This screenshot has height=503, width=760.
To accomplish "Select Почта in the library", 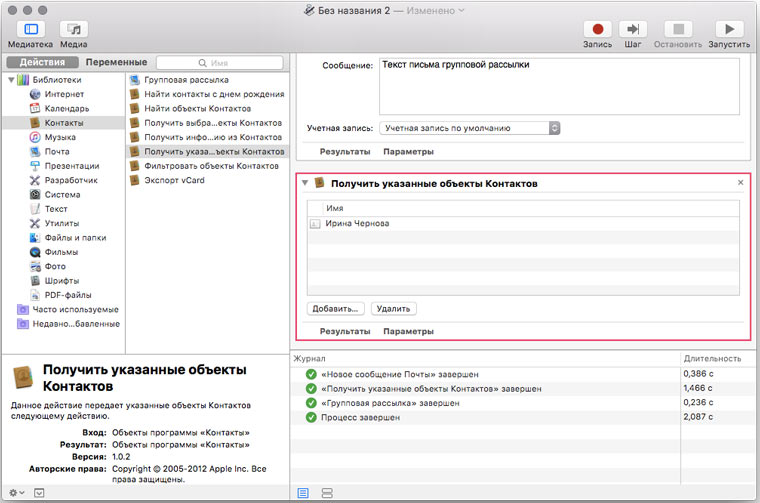I will click(57, 151).
